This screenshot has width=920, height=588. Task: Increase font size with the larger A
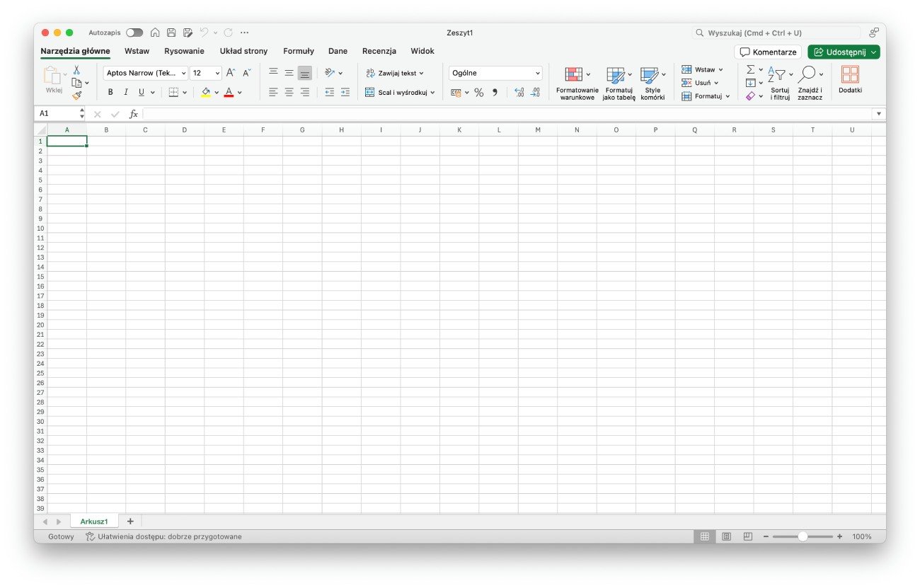(231, 73)
